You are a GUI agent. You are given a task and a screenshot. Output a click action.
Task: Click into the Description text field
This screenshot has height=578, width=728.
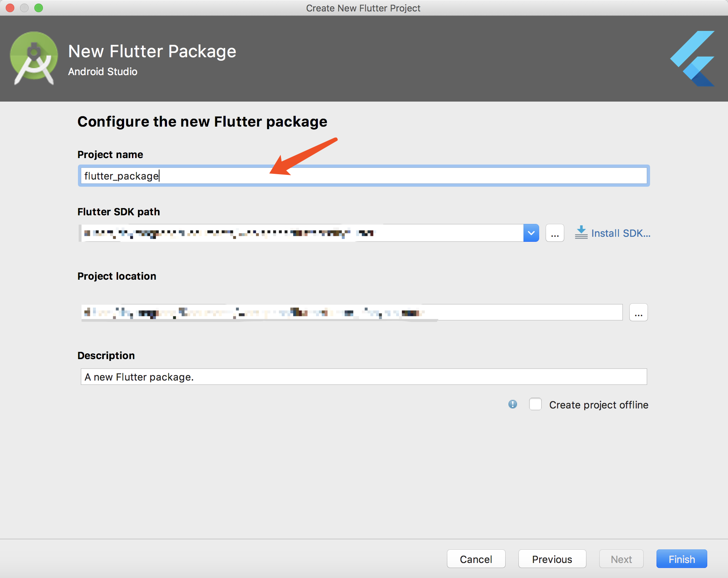click(364, 377)
